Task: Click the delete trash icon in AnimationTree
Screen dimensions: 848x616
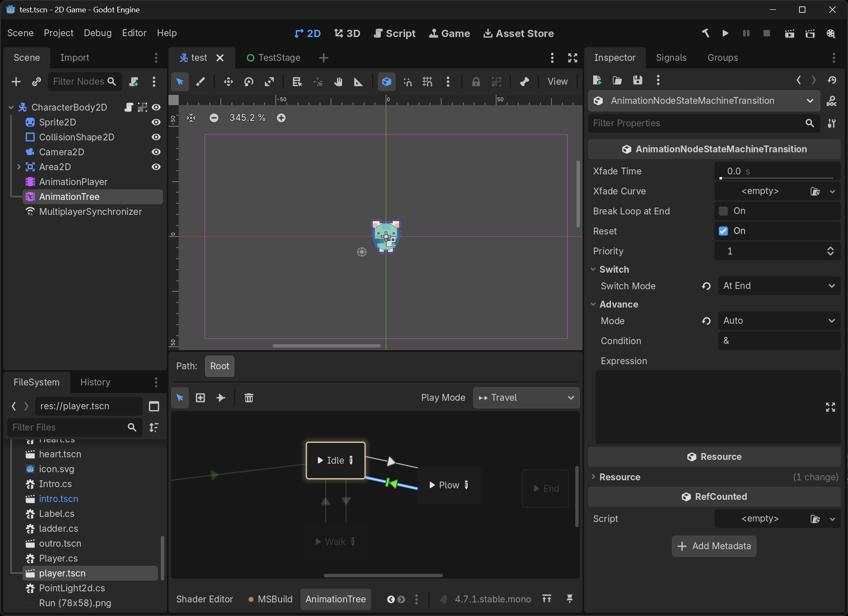Action: (x=249, y=398)
